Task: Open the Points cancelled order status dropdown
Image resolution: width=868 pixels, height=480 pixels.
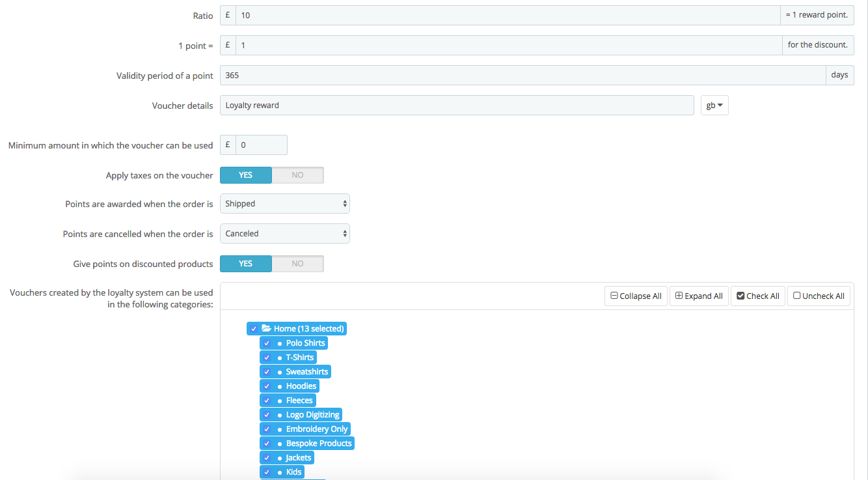Action: 285,234
